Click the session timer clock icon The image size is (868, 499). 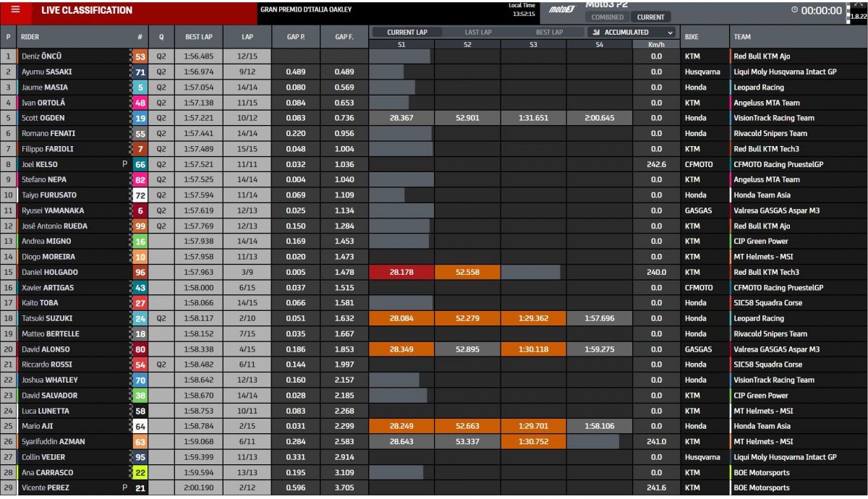(x=795, y=10)
